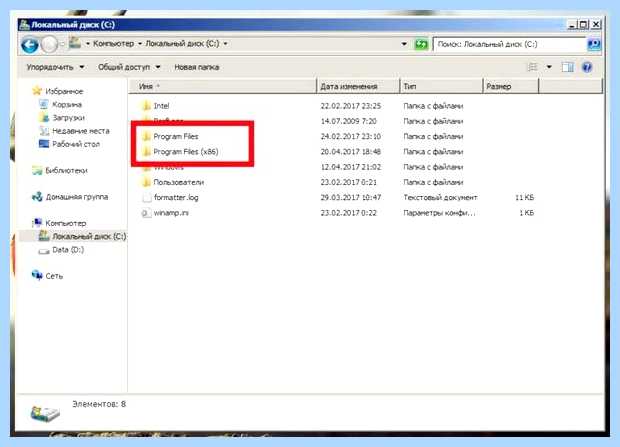
Task: Click the drive icon in the address bar
Action: tap(74, 43)
